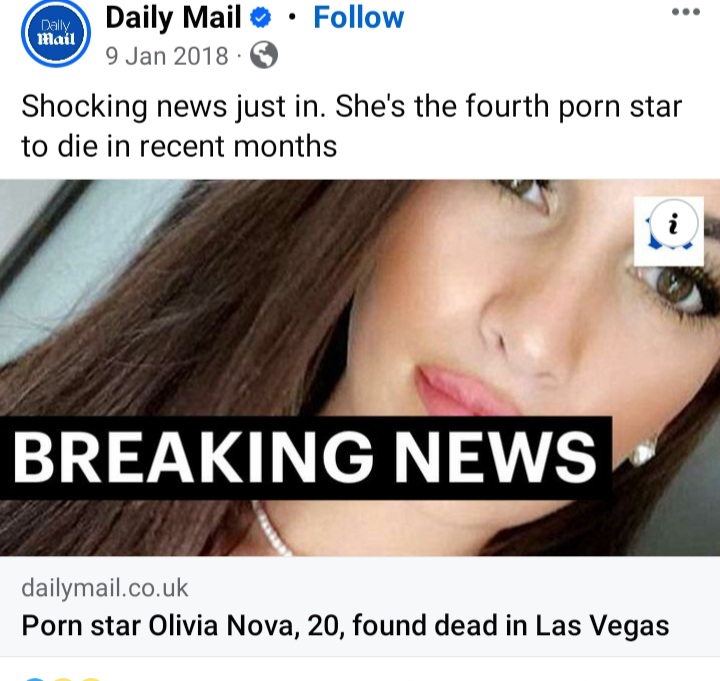Click the 'to die in recent months' text
Image resolution: width=720 pixels, height=681 pixels.
[x=179, y=146]
